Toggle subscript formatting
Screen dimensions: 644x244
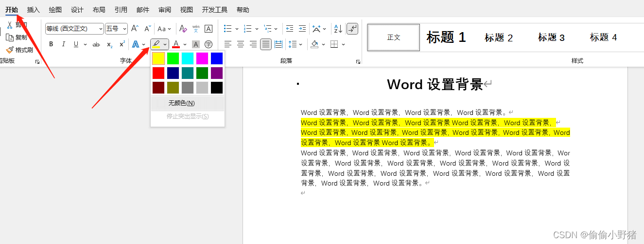109,44
